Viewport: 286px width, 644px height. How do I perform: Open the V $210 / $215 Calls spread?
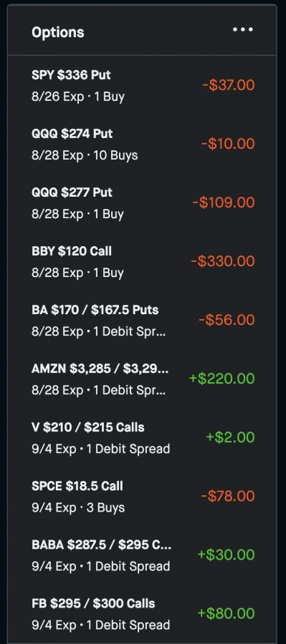pos(142,438)
